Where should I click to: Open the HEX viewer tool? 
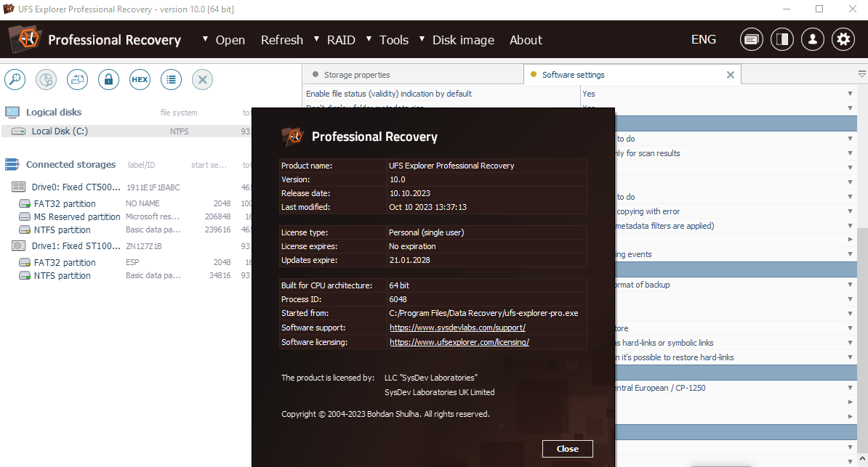pyautogui.click(x=140, y=80)
